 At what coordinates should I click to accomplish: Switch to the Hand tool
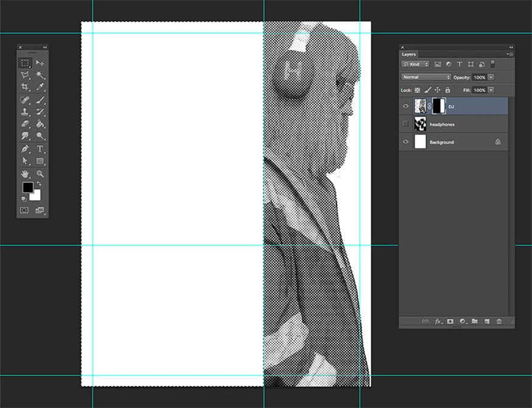pos(25,174)
